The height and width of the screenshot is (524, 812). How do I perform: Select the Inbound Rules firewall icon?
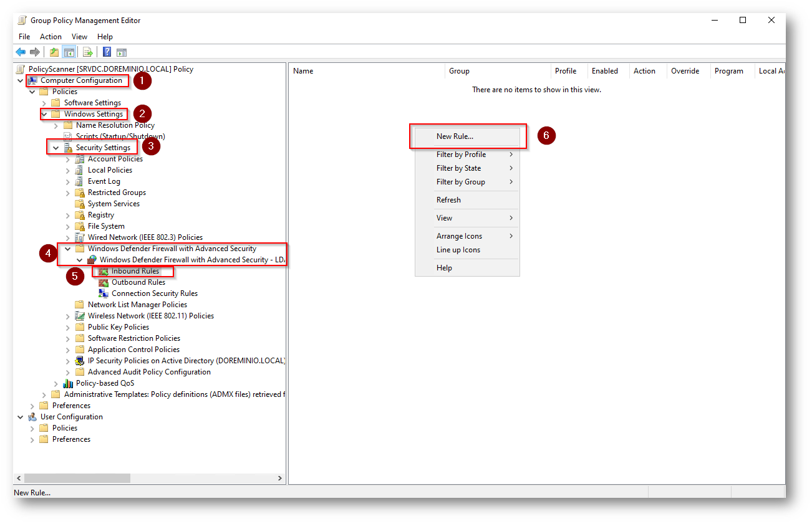(x=104, y=271)
